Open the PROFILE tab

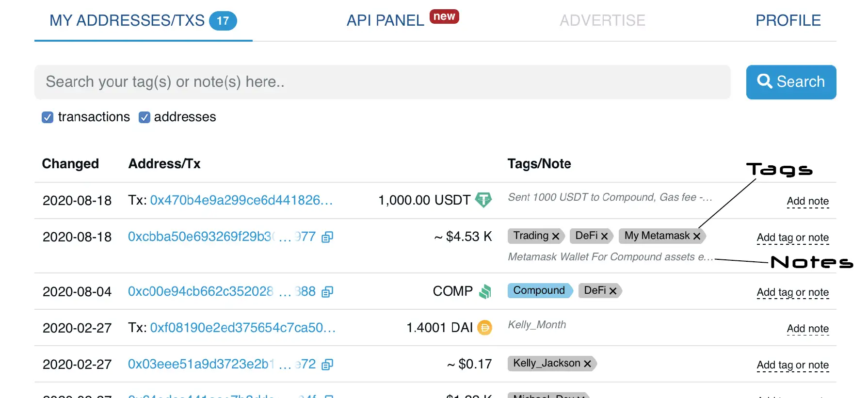click(788, 20)
